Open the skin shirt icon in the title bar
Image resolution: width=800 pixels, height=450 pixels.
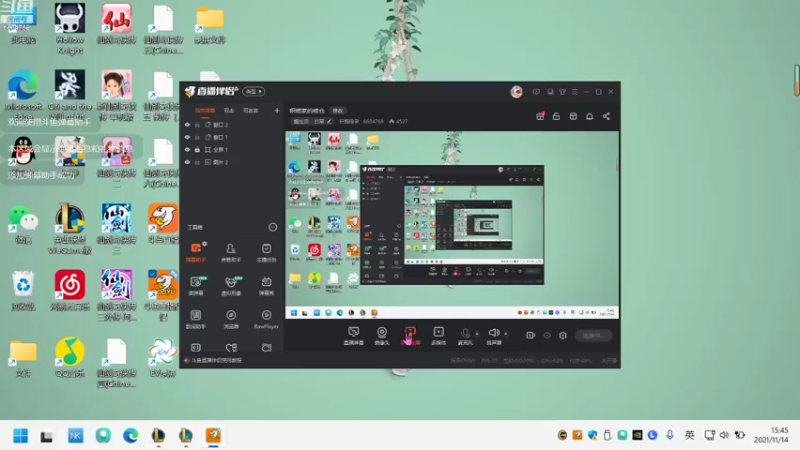click(562, 92)
